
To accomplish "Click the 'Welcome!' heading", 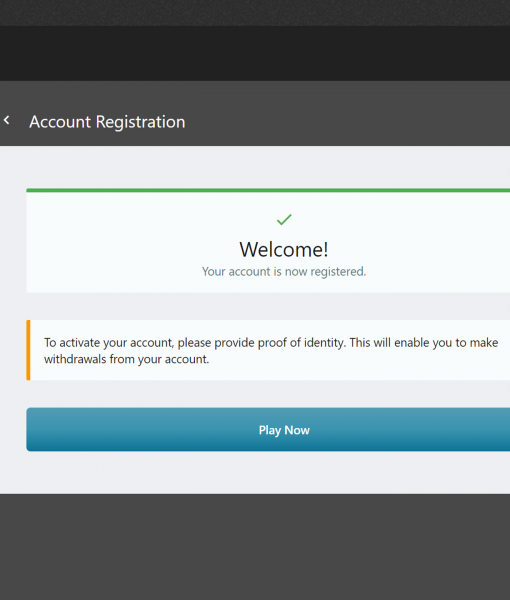I will tap(284, 249).
